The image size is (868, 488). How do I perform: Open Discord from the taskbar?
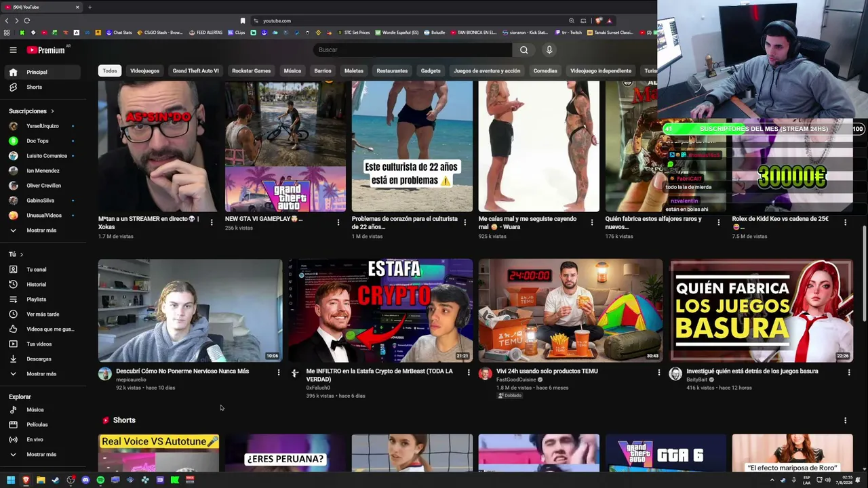point(85,480)
